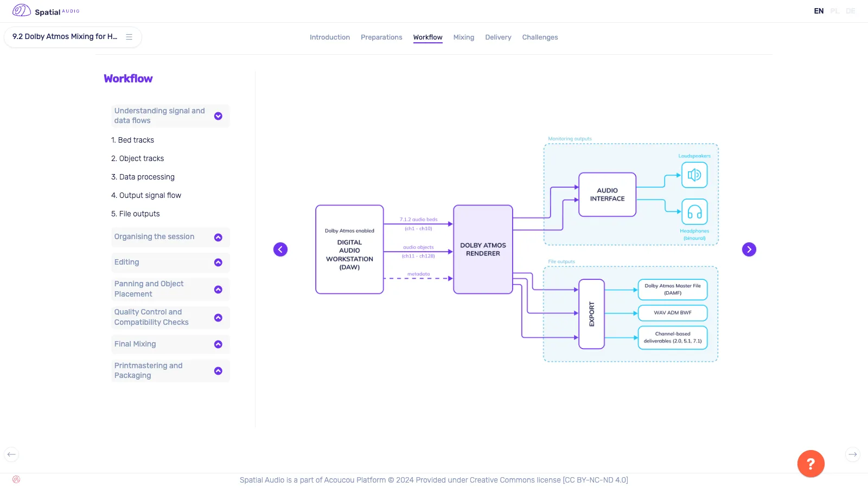Image resolution: width=868 pixels, height=488 pixels.
Task: Click the Headphones icon in diagram
Action: pyautogui.click(x=694, y=211)
